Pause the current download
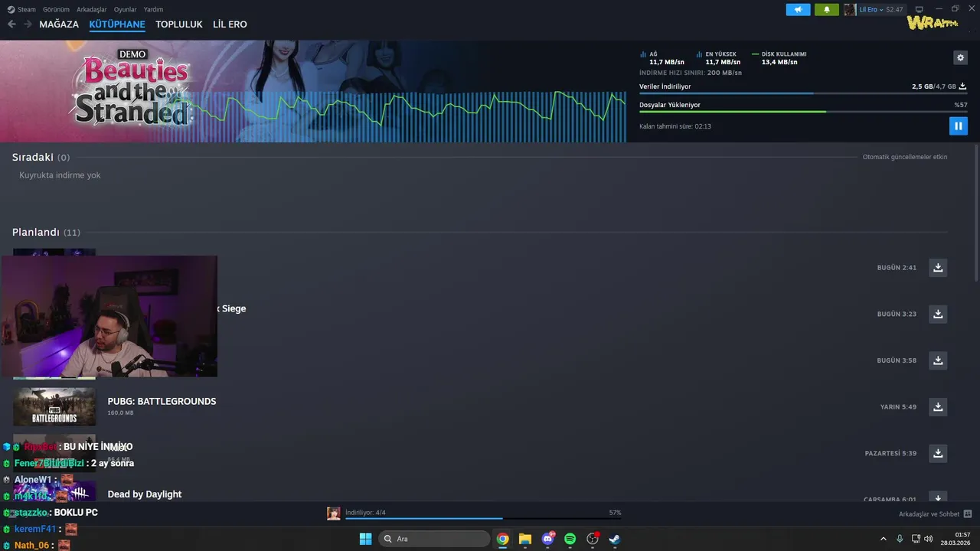 point(958,126)
